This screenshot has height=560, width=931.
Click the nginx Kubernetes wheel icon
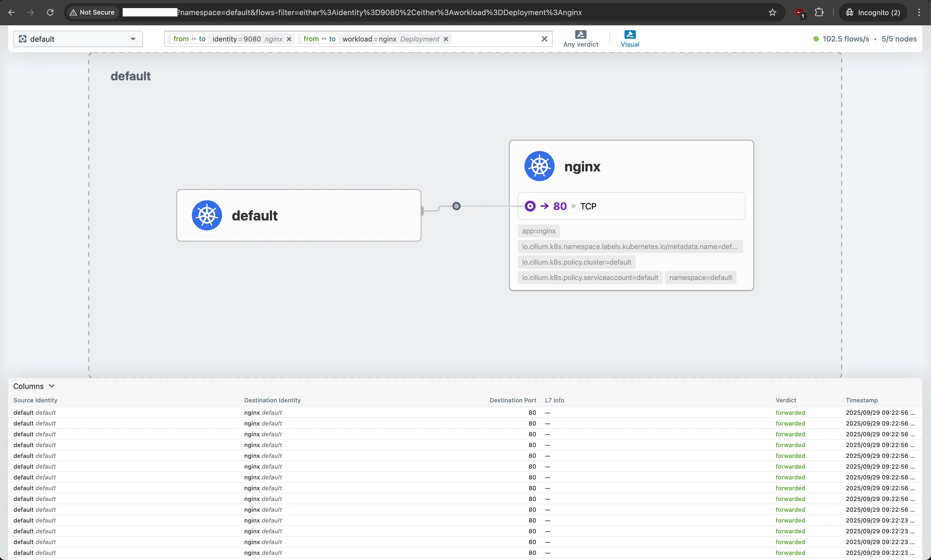tap(539, 166)
